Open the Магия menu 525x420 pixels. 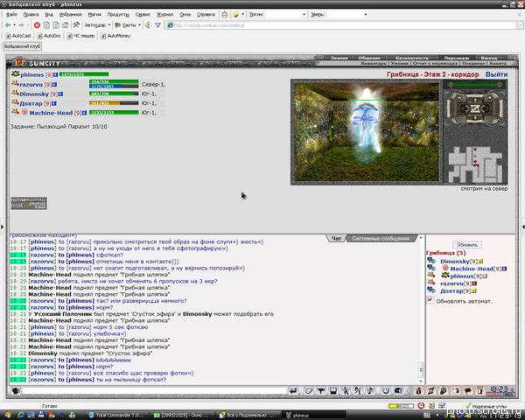tap(94, 14)
